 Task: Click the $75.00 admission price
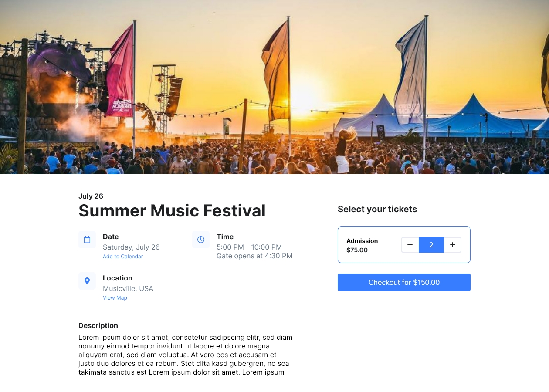coord(357,250)
